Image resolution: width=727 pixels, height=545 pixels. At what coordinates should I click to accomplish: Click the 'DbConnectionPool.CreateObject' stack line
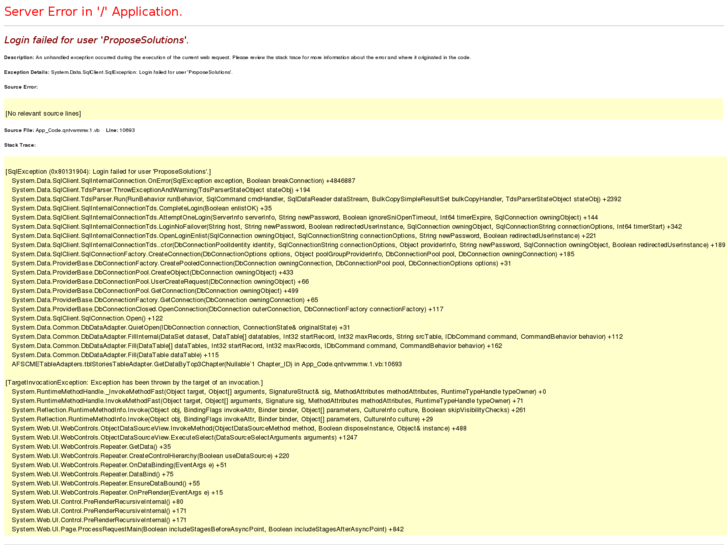153,273
